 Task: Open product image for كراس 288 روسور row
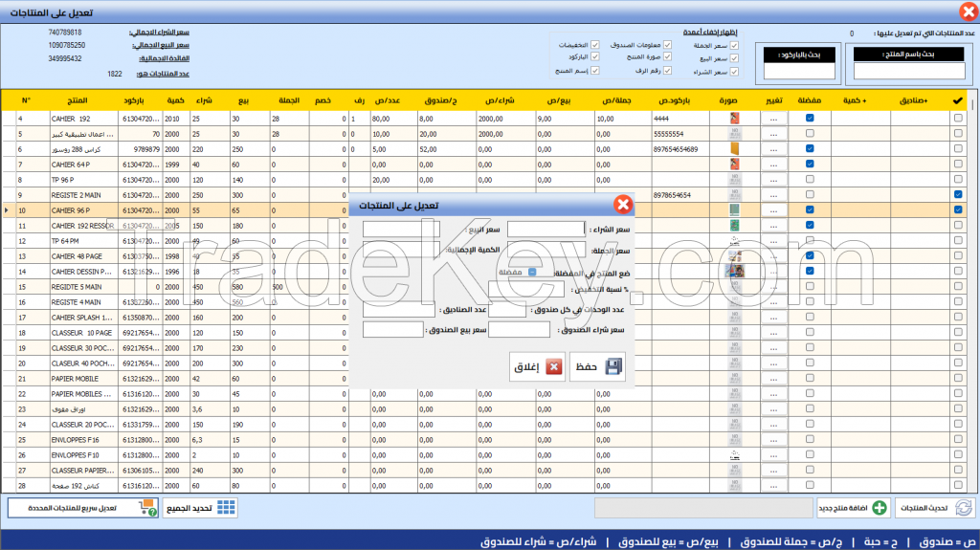pyautogui.click(x=734, y=149)
